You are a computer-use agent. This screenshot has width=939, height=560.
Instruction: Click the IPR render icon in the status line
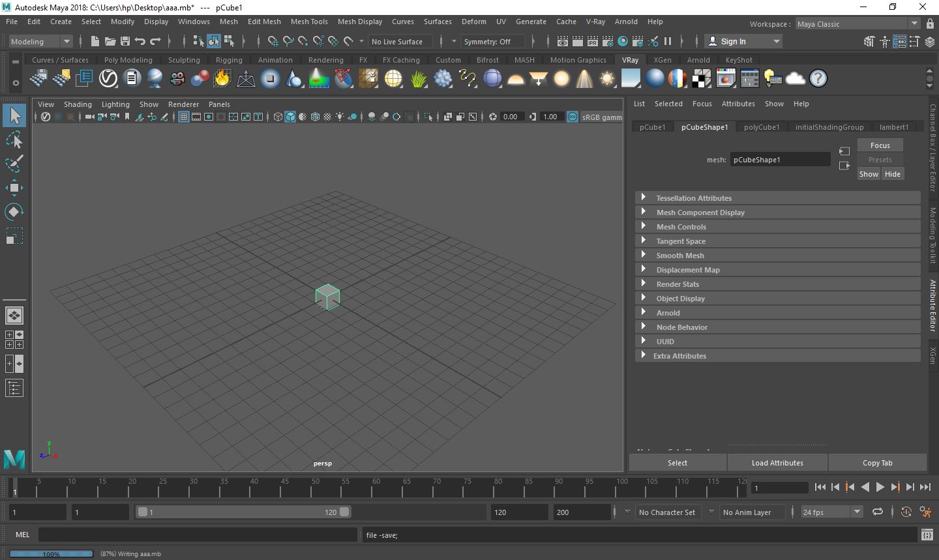coord(592,41)
